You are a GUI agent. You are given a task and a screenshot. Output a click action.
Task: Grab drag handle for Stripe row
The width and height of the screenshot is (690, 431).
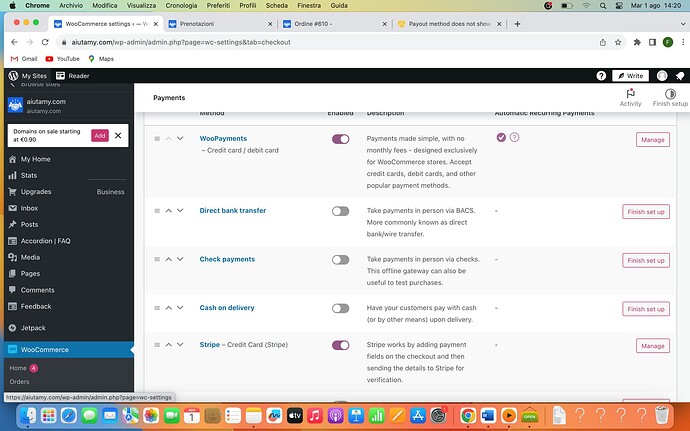click(x=157, y=345)
